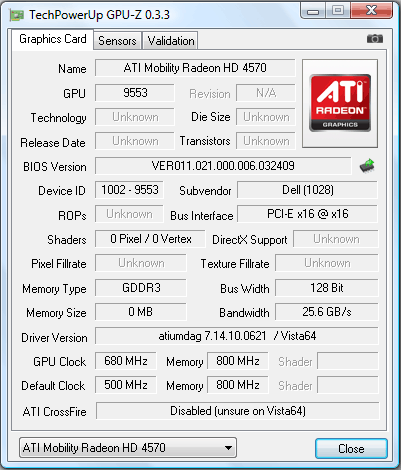Screen dimensions: 401x470
Task: Click the Transistors label
Action: (x=205, y=141)
